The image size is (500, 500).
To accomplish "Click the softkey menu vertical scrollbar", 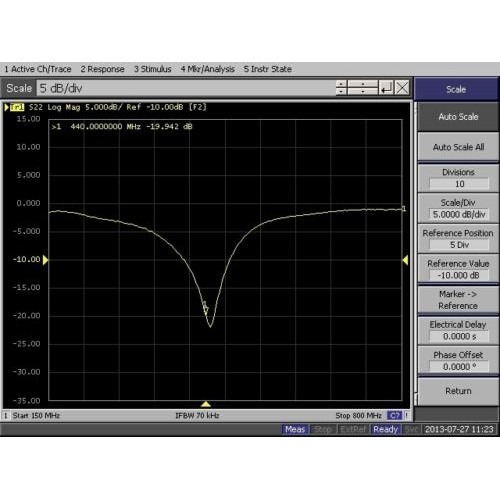I will point(416,253).
